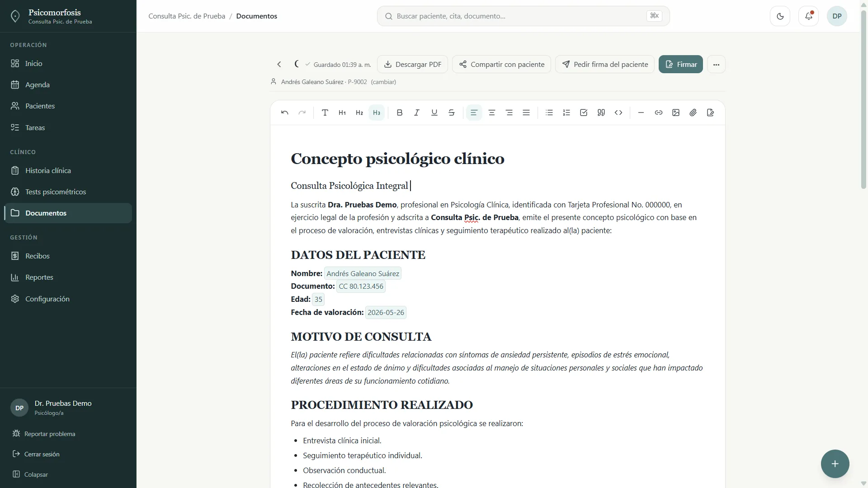The image size is (868, 488).
Task: Apply Heading 1 style
Action: pyautogui.click(x=342, y=113)
